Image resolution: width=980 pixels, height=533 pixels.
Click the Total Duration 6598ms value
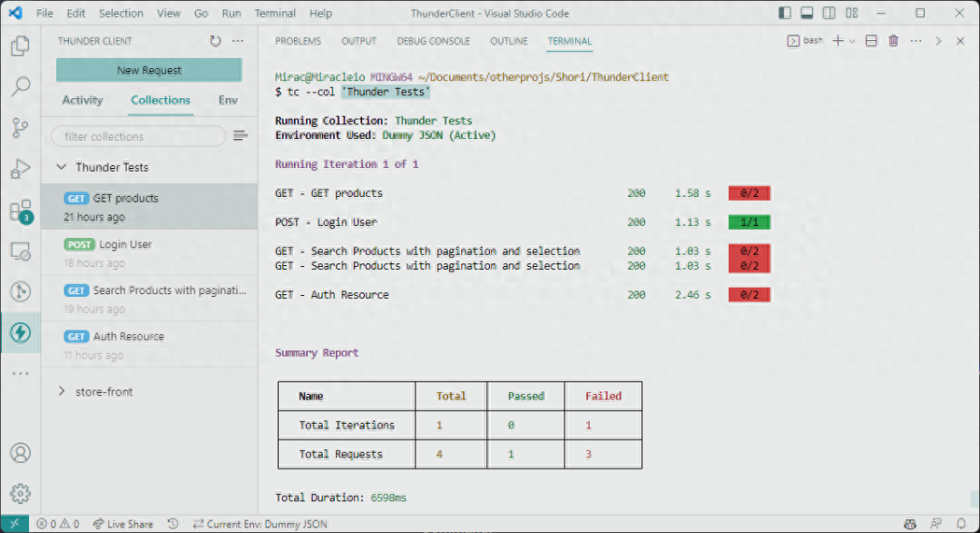pos(388,498)
